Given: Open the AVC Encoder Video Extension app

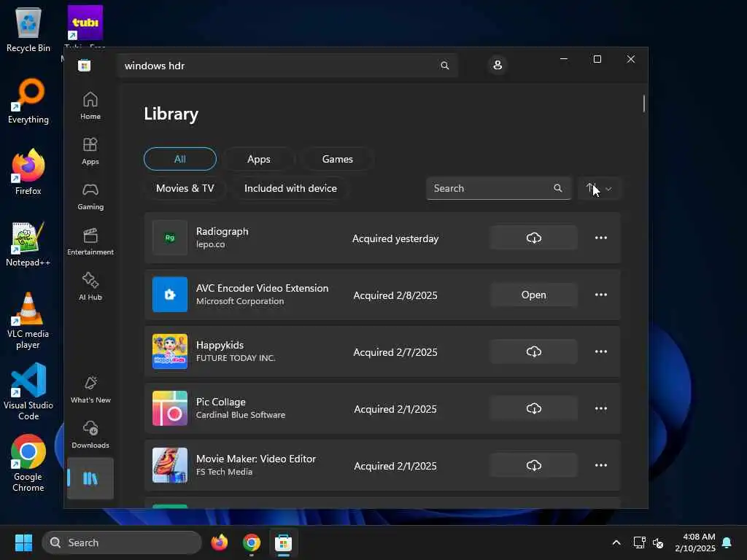Looking at the screenshot, I should tap(533, 295).
